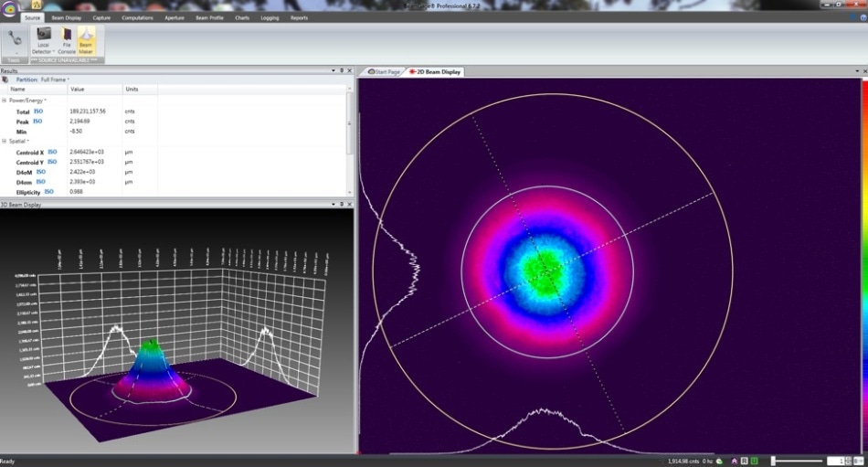Click the ISO link beside Centroid X

pos(52,152)
